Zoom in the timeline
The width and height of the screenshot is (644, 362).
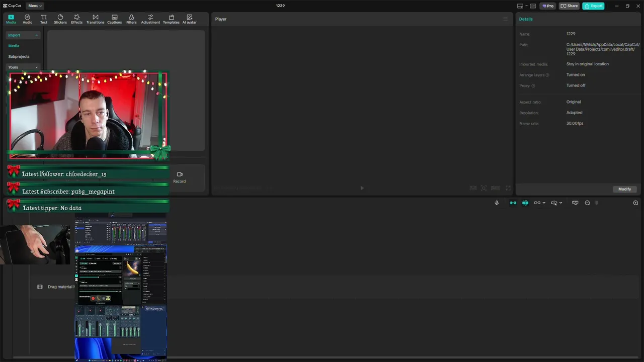pos(635,203)
